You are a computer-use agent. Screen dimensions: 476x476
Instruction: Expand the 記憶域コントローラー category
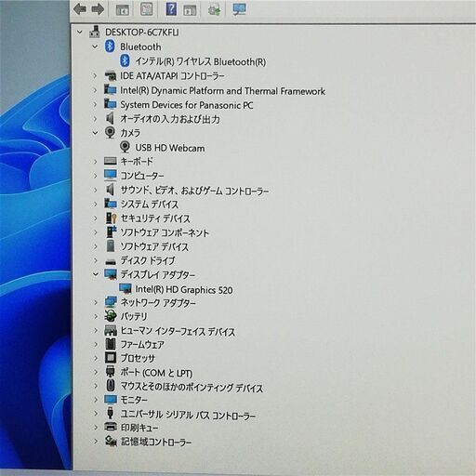(x=96, y=442)
